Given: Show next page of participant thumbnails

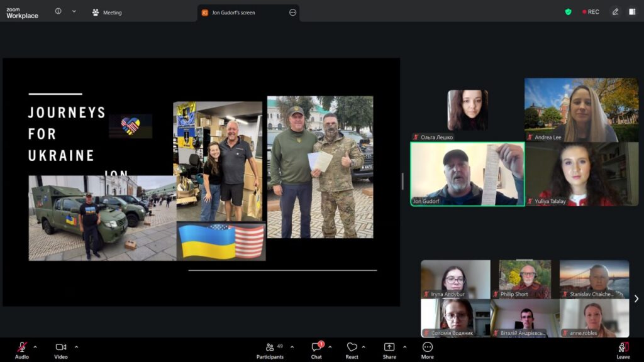Looking at the screenshot, I should pos(636,299).
